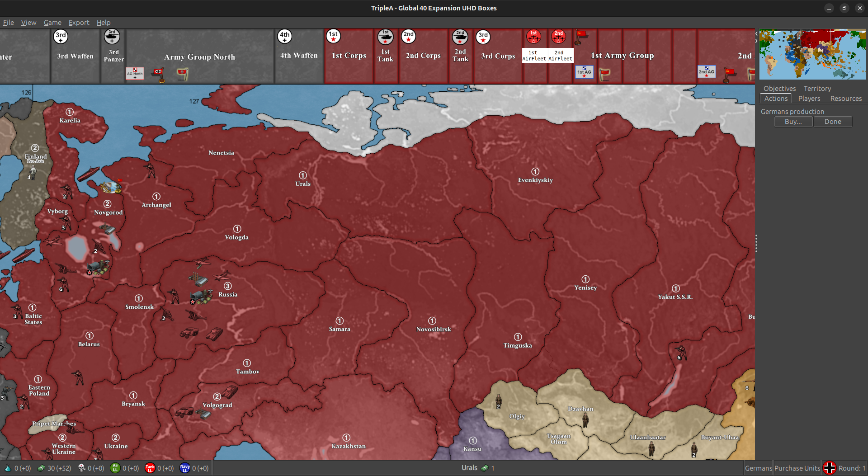Viewport: 868px width, 476px height.
Task: Click the German flag icon beside Round: 1
Action: click(x=830, y=468)
